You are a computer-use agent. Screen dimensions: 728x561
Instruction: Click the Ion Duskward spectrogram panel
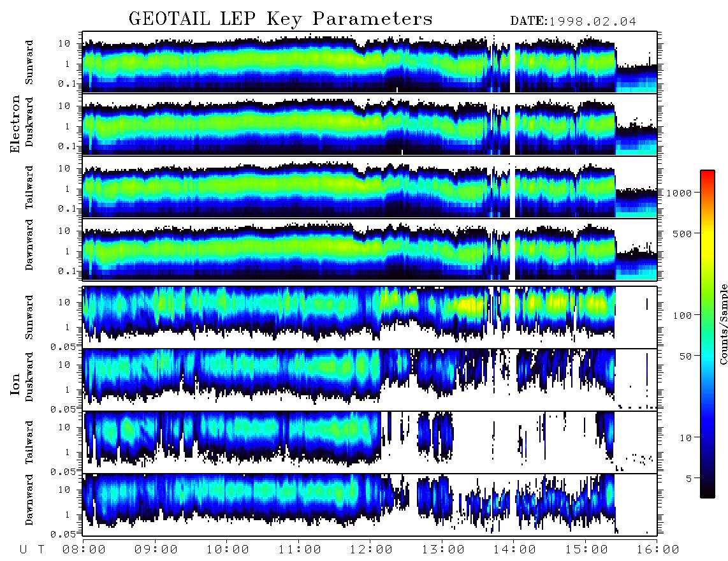click(370, 379)
